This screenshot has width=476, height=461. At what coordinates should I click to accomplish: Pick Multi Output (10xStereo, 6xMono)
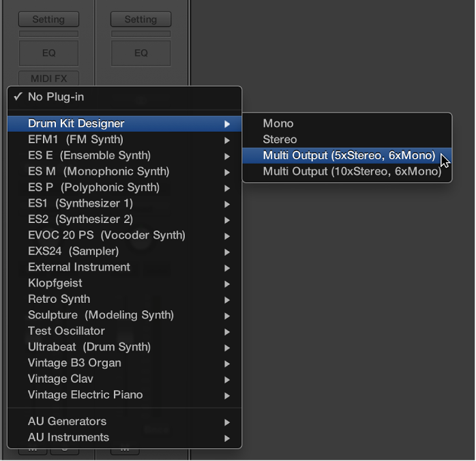pyautogui.click(x=347, y=171)
